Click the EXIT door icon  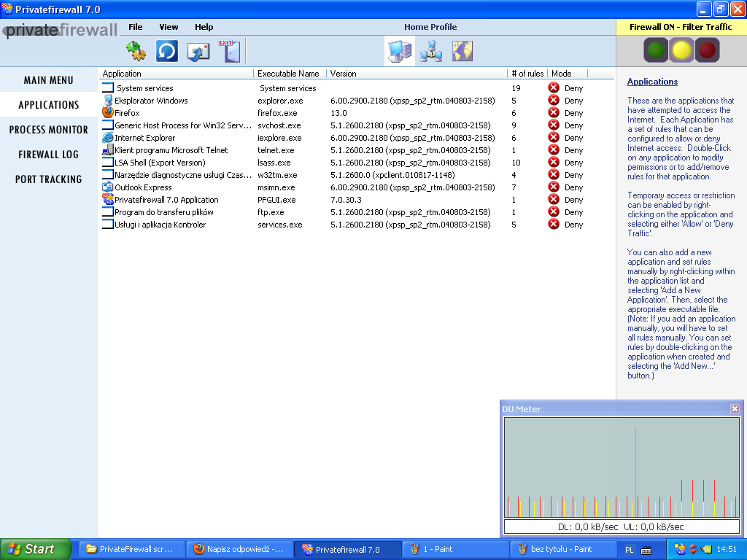point(230,51)
